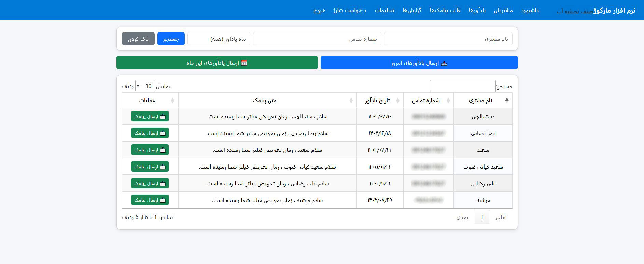
Task: Click send SMS icon for دستمالچی row
Action: coord(163,117)
